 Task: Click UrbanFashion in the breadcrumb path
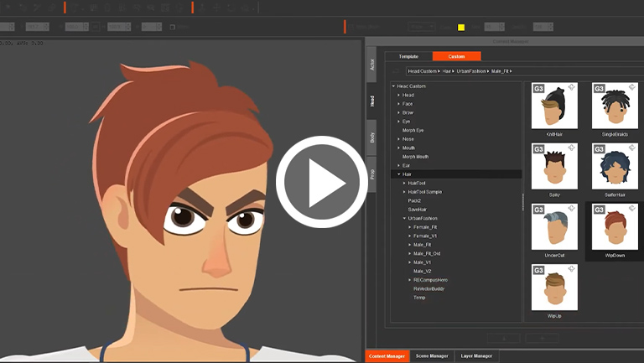pos(471,71)
